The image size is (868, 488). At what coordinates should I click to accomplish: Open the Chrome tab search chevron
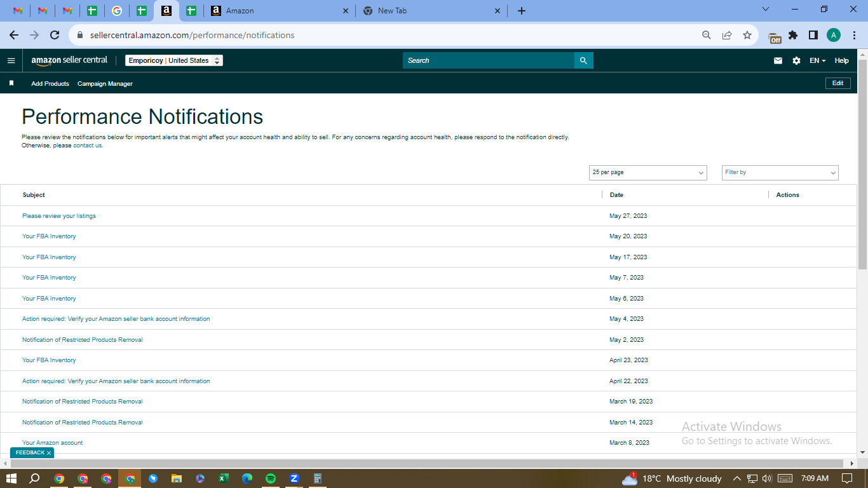[766, 10]
